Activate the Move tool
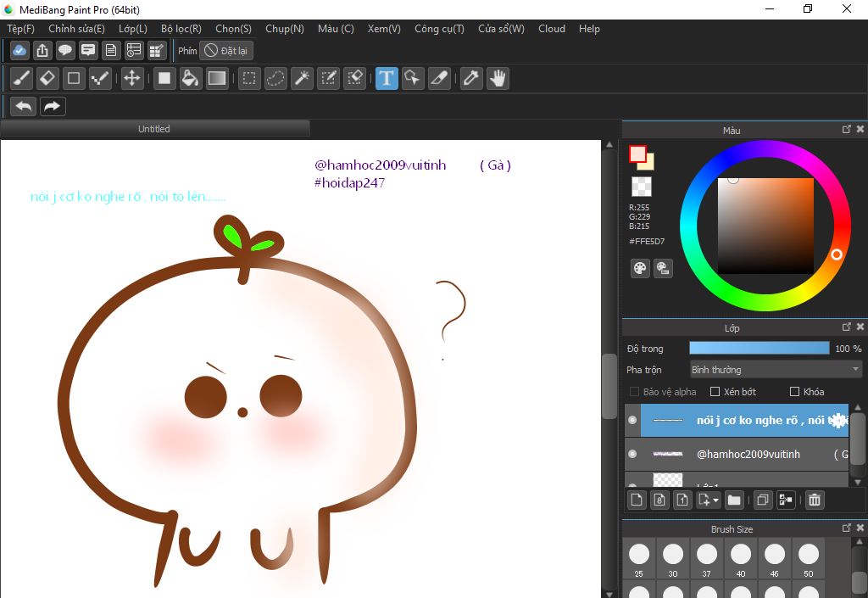868x598 pixels. 131,78
